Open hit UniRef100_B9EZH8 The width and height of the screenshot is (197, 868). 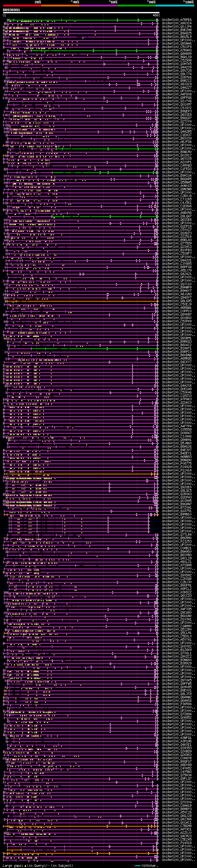[176, 30]
